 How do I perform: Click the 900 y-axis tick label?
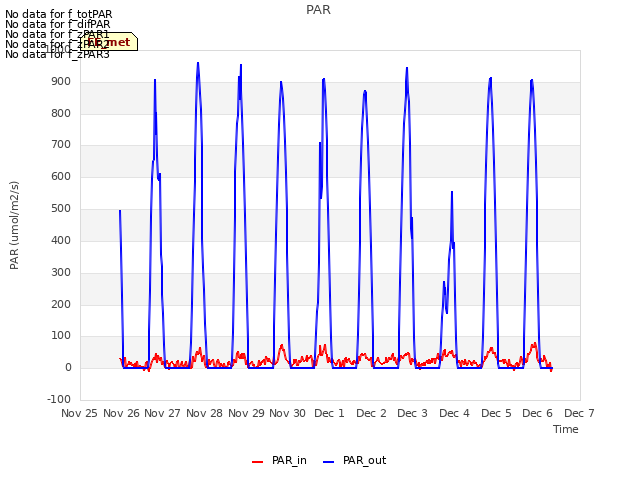(x=61, y=82)
